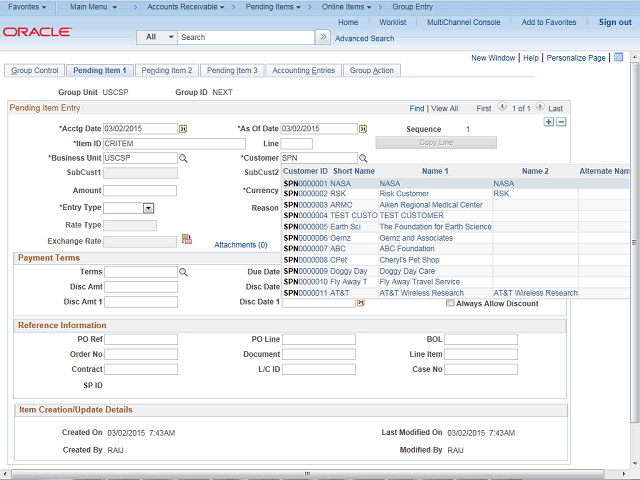Open the Group Action tab
Image resolution: width=640 pixels, height=480 pixels.
click(x=372, y=71)
